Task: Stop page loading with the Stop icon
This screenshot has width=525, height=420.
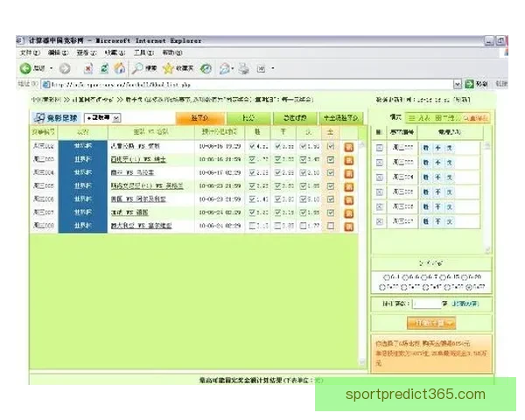Action: point(88,68)
